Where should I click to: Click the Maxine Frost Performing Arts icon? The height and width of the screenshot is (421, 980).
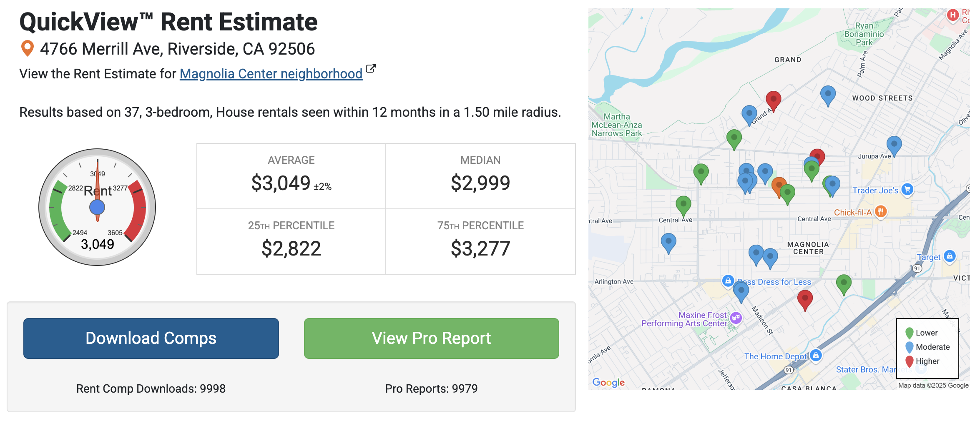736,318
